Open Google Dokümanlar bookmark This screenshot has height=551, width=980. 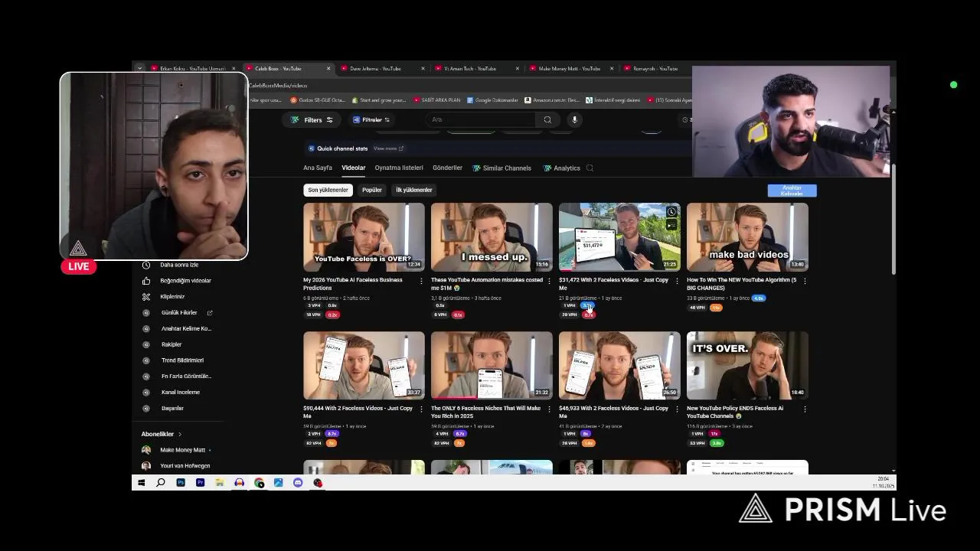coord(492,100)
